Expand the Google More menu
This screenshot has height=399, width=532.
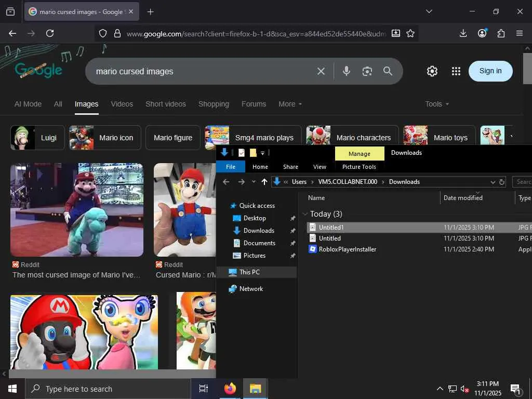coord(290,104)
